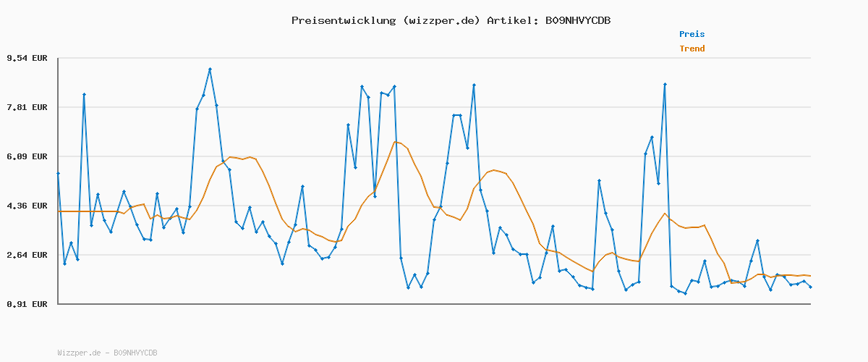Click the right end of the orange trend line
The image size is (868, 362).
pos(810,276)
